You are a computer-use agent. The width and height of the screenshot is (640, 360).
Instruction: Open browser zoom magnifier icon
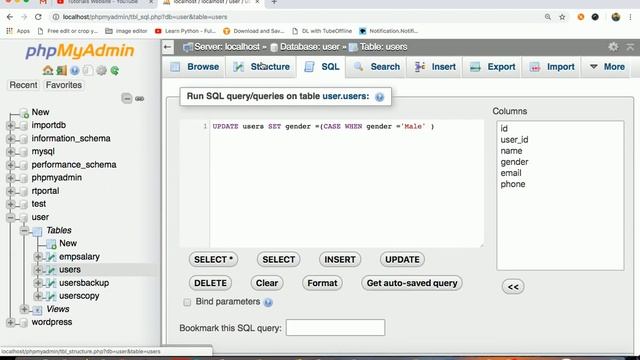[x=548, y=17]
